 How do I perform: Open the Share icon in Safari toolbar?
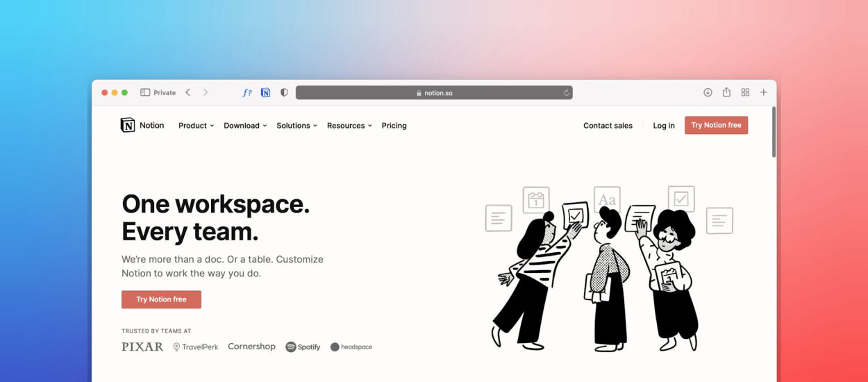726,92
